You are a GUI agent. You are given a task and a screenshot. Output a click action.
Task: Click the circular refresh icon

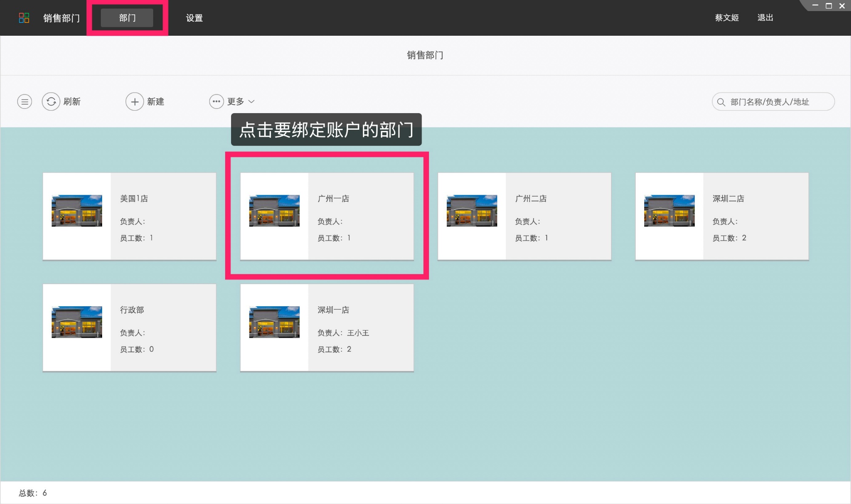(x=51, y=102)
